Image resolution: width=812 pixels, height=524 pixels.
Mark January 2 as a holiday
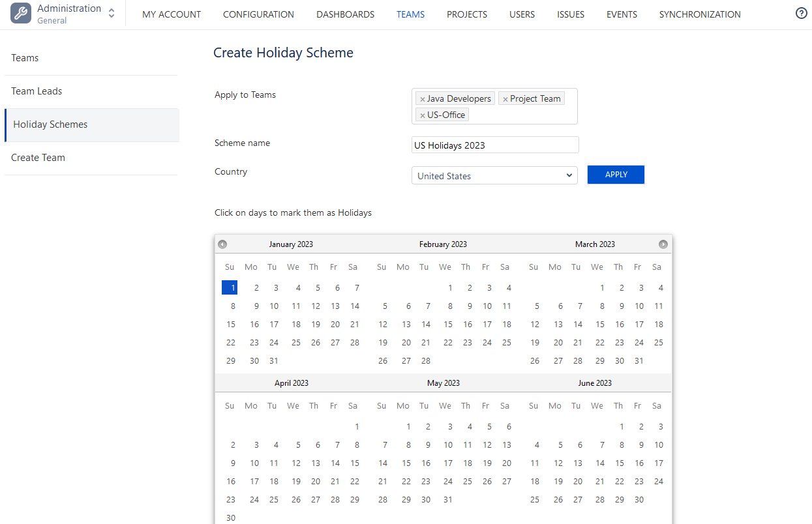point(256,287)
